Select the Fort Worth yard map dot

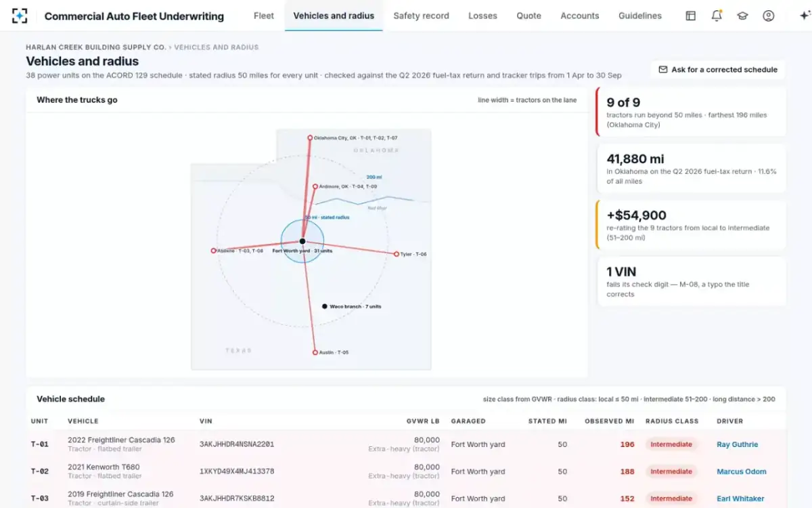click(302, 241)
